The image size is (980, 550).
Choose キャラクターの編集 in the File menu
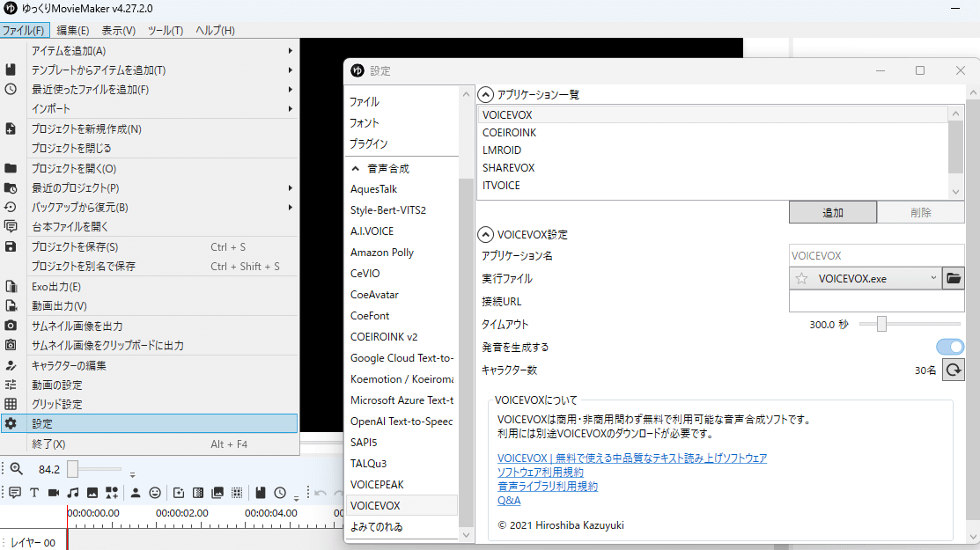pyautogui.click(x=149, y=365)
